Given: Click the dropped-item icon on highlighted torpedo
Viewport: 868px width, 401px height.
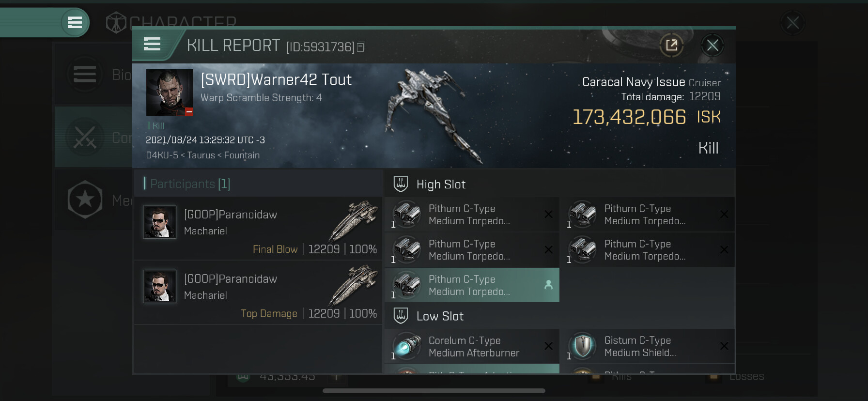Looking at the screenshot, I should coord(548,285).
